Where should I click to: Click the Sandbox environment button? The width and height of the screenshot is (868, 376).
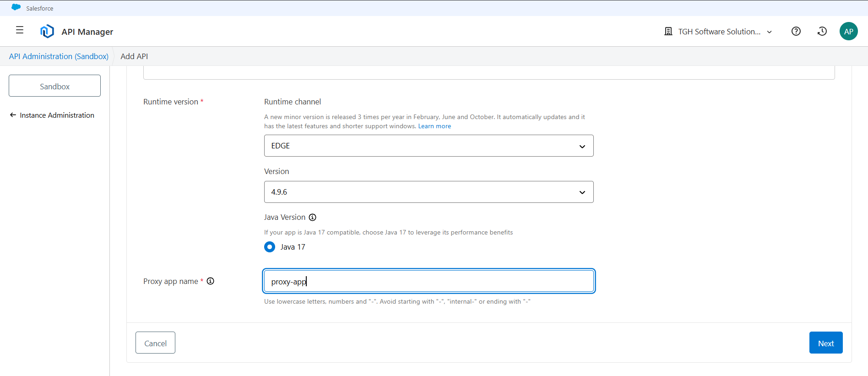[54, 86]
